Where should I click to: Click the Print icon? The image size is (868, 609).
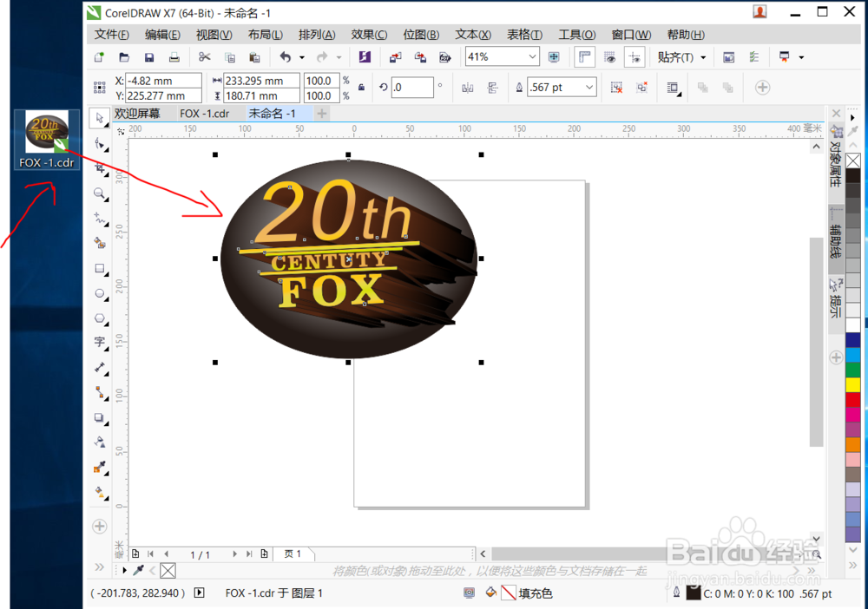click(174, 57)
